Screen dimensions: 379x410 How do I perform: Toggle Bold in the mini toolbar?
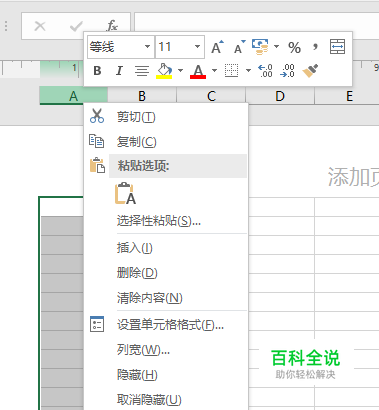point(97,71)
